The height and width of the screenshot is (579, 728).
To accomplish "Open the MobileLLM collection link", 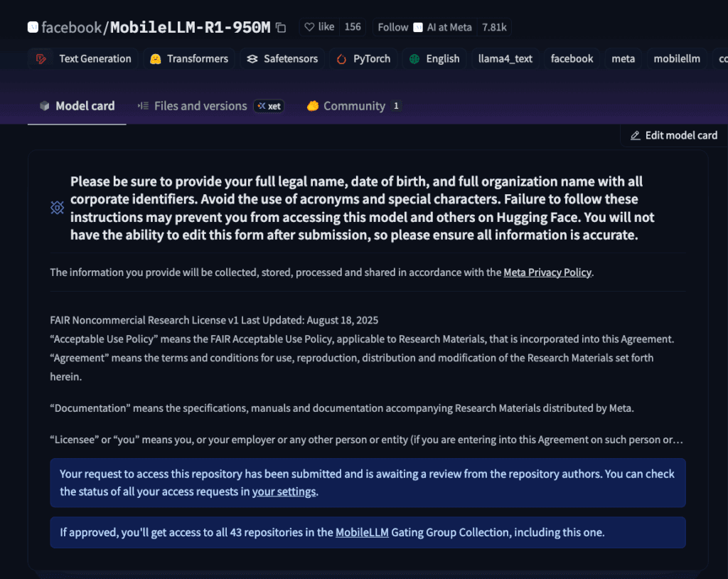I will tap(362, 533).
